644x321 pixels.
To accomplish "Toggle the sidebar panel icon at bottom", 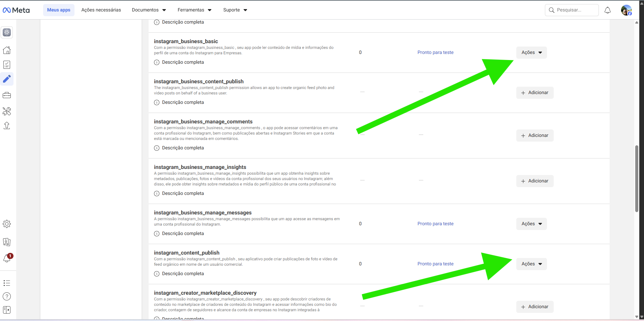I will pyautogui.click(x=7, y=310).
